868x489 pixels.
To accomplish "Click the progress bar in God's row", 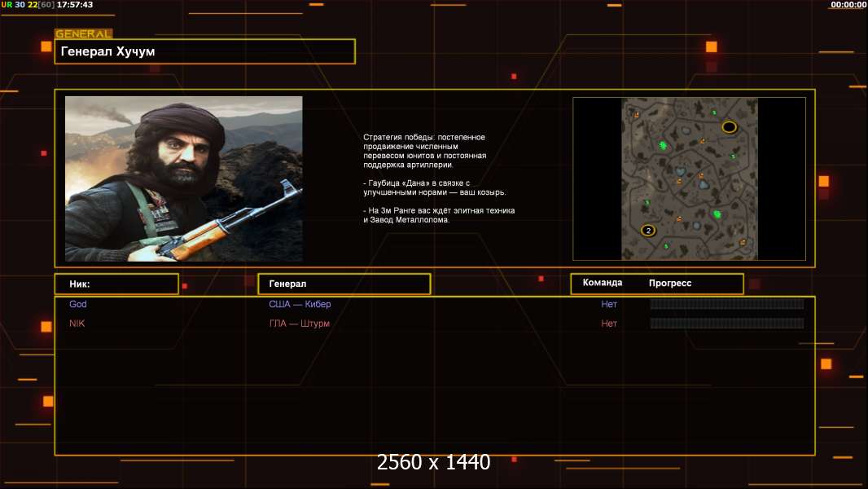I will [726, 304].
